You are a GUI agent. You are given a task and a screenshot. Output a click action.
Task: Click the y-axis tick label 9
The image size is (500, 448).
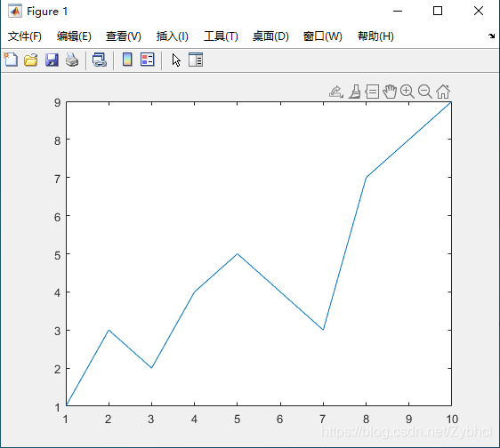58,102
